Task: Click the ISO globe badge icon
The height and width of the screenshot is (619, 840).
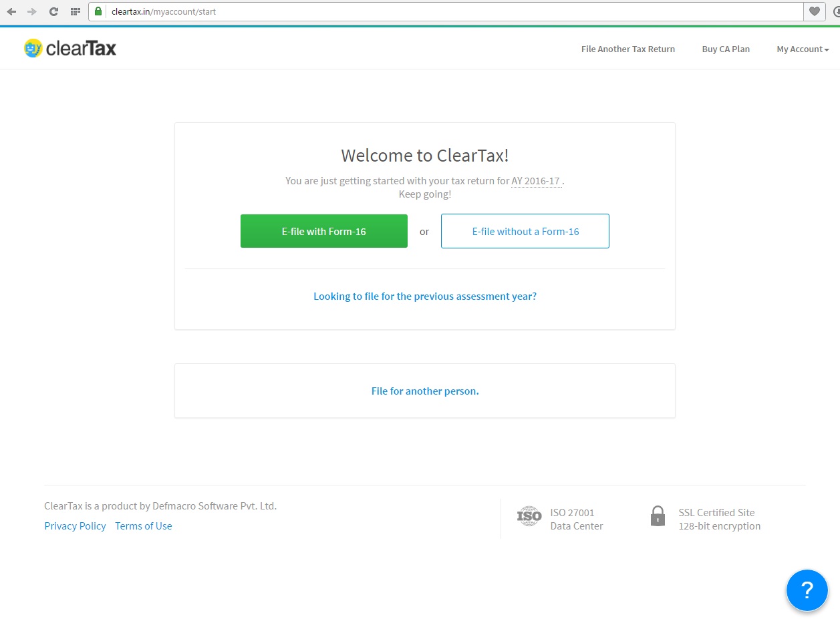Action: pyautogui.click(x=529, y=516)
